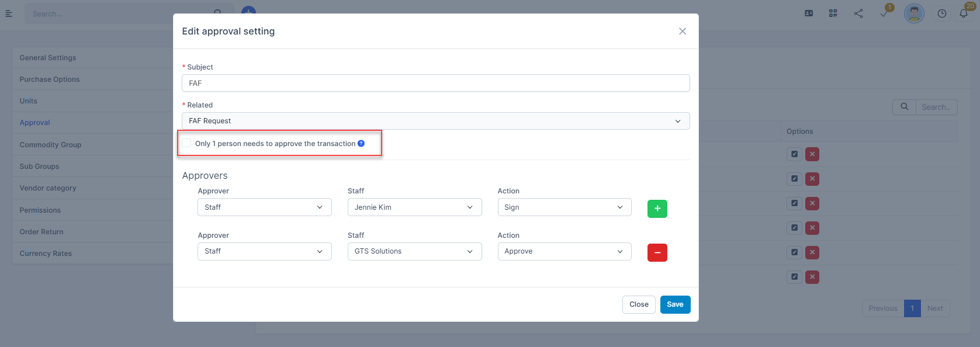The height and width of the screenshot is (347, 980).
Task: Open the share icon in top bar
Action: [858, 13]
